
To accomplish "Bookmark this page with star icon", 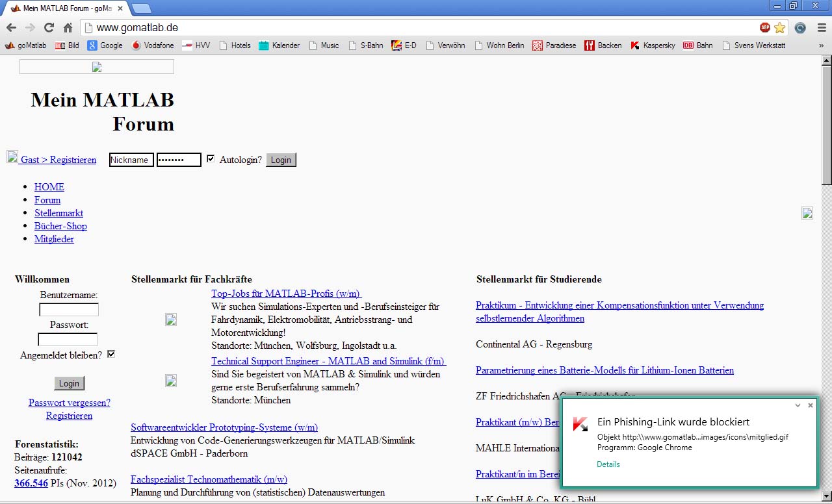I will pyautogui.click(x=779, y=28).
